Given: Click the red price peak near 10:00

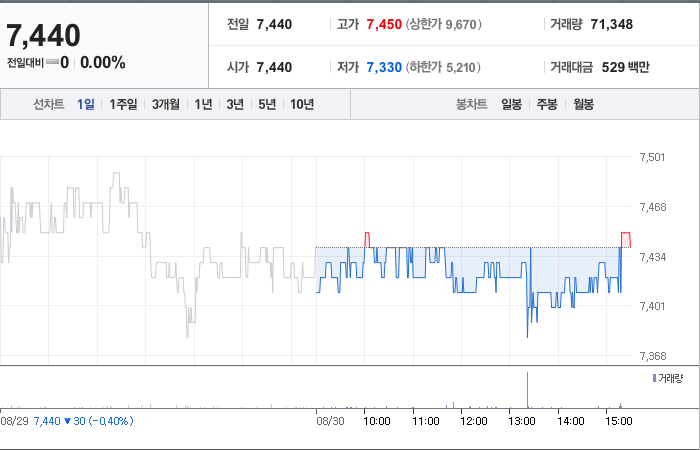Looking at the screenshot, I should pyautogui.click(x=367, y=240).
